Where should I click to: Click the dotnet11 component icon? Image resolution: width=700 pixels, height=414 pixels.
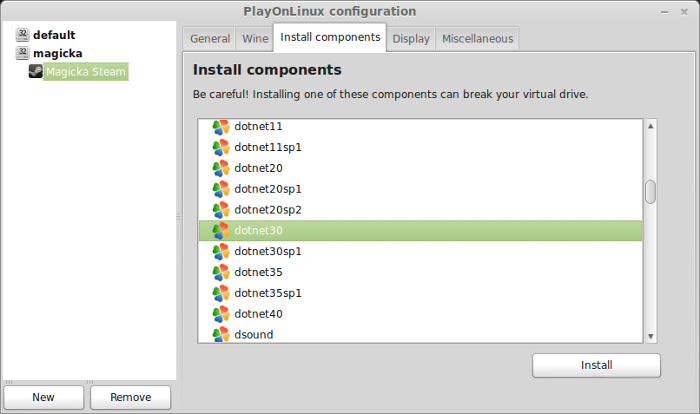(x=221, y=127)
